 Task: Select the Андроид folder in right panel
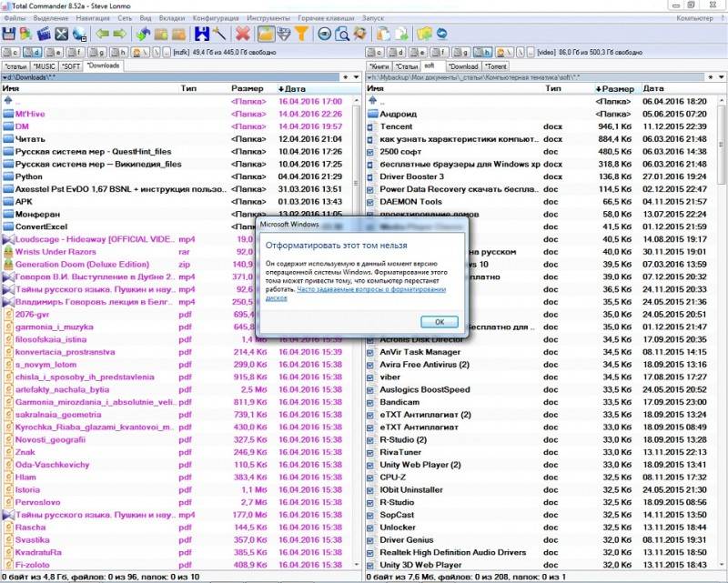tap(541, 114)
